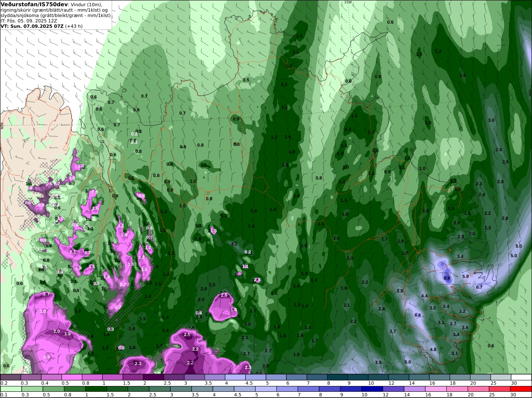
Task: Click the 6.6 precipitation value on the map
Action: (418, 315)
